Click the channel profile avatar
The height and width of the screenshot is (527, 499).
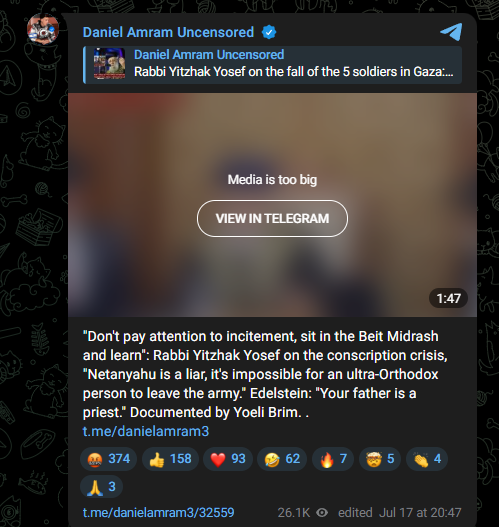click(43, 29)
